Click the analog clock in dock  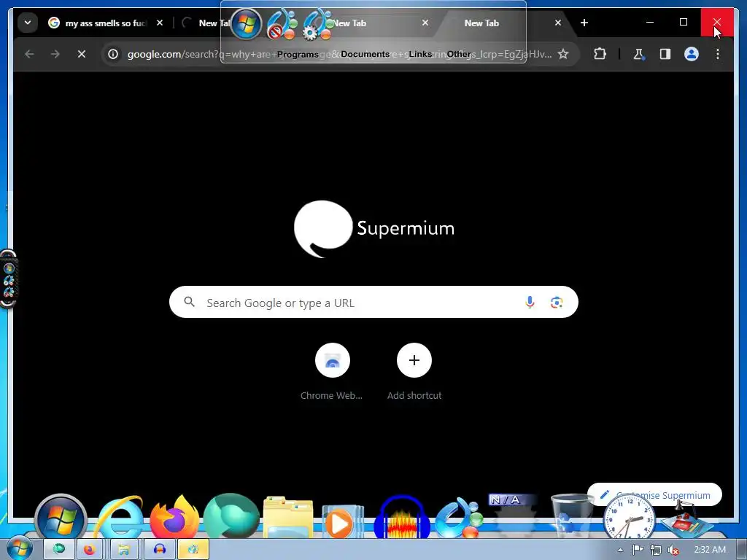629,518
